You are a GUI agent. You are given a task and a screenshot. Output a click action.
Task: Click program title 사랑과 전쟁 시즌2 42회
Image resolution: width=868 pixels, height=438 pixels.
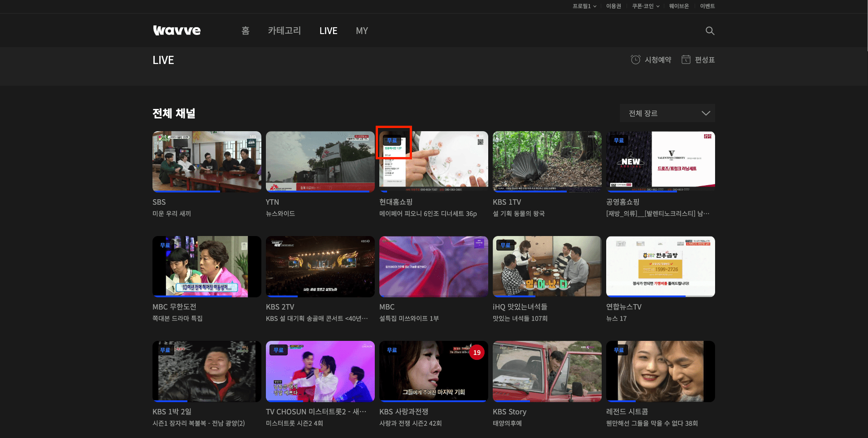click(411, 423)
